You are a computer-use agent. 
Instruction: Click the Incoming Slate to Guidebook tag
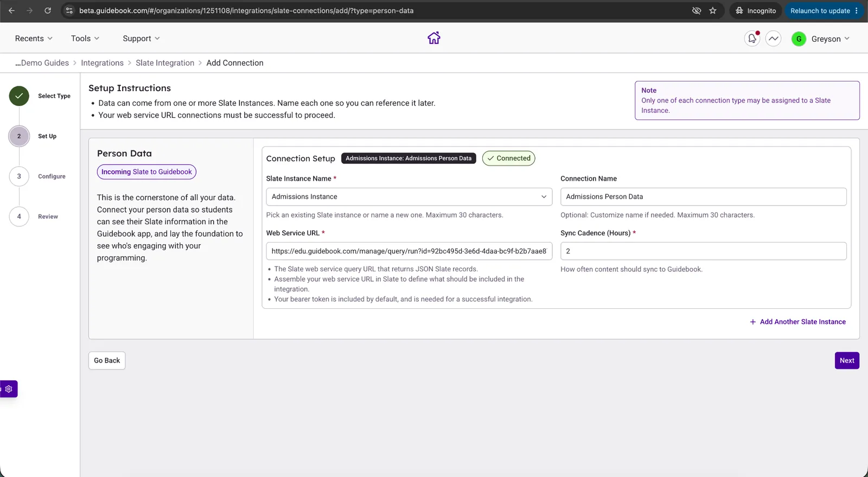coord(146,172)
